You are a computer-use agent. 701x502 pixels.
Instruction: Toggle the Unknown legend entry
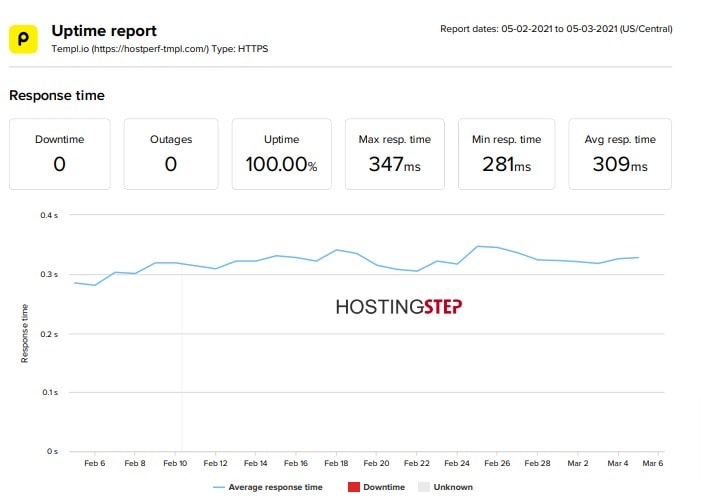point(445,487)
